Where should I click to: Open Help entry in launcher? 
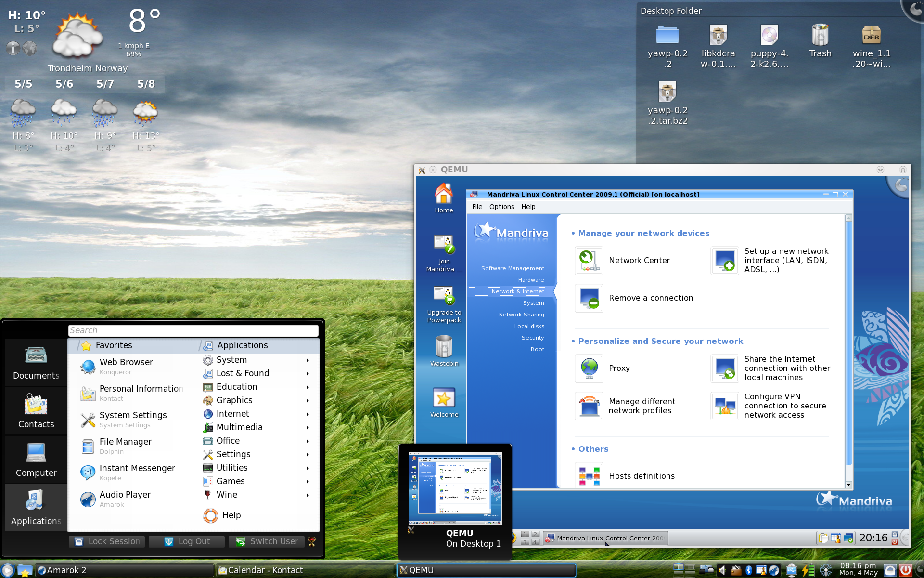pos(222,515)
